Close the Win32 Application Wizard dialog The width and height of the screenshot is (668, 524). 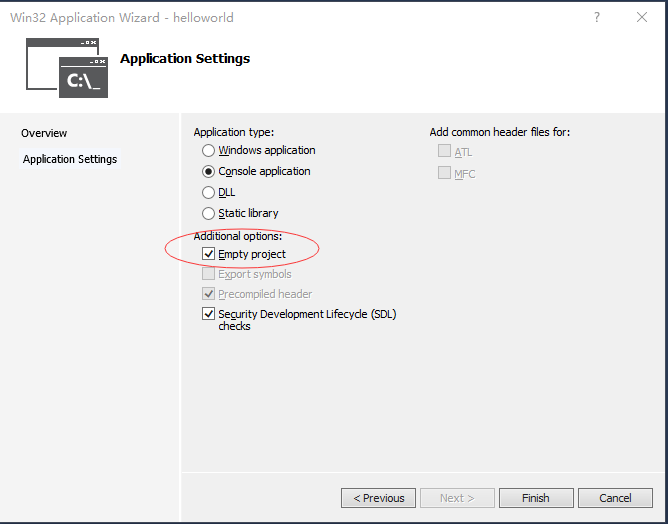641,18
